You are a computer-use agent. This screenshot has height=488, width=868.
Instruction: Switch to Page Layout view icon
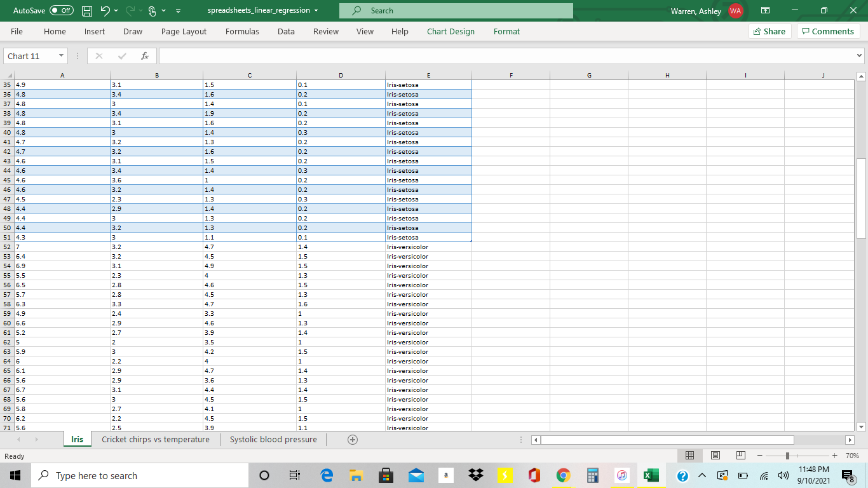tap(715, 456)
